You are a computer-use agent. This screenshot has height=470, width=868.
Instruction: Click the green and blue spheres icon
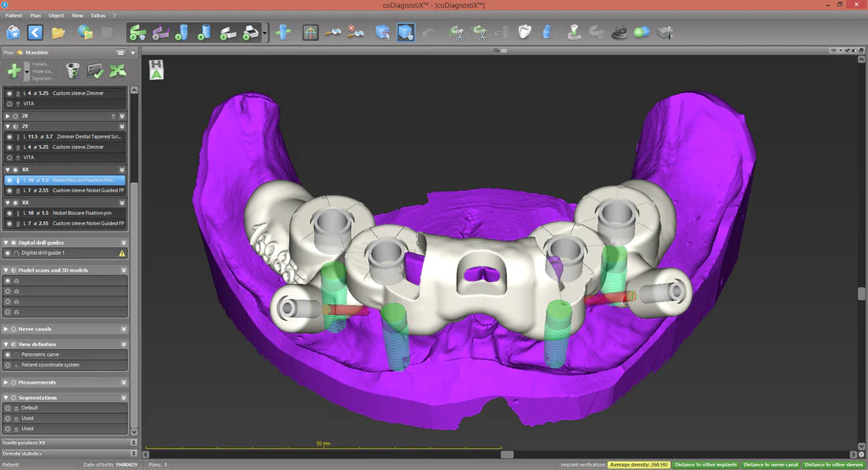coord(642,33)
